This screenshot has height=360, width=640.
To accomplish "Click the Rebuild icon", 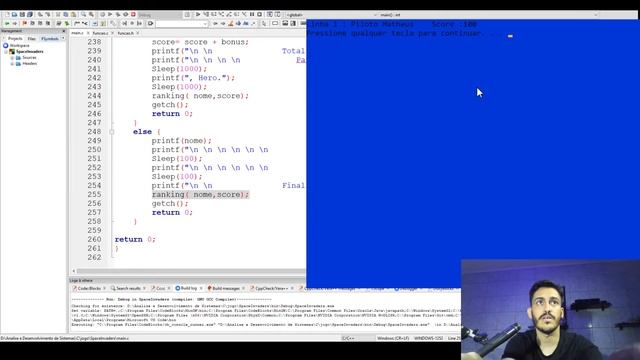I will tap(125, 14).
